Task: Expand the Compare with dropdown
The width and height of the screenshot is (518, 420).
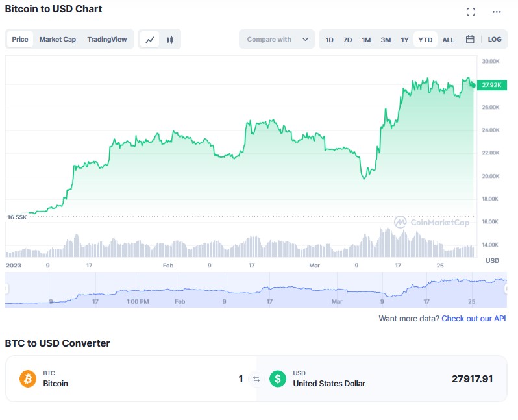Action: [277, 40]
